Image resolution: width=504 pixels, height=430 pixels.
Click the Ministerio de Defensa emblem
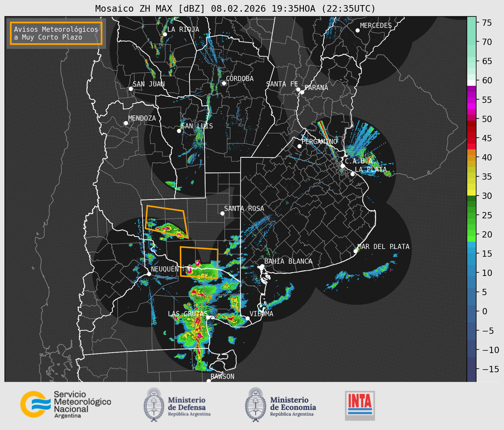154,405
